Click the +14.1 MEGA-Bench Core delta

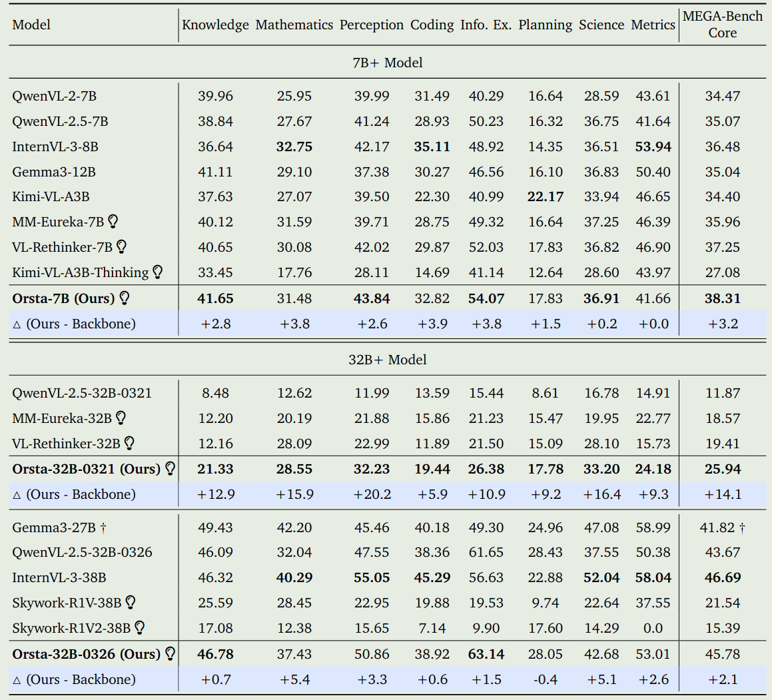[723, 494]
